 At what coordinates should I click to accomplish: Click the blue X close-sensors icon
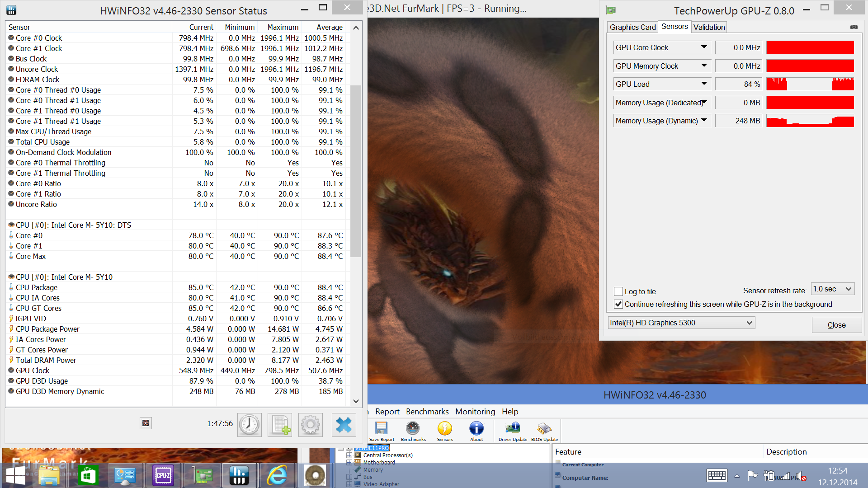344,425
